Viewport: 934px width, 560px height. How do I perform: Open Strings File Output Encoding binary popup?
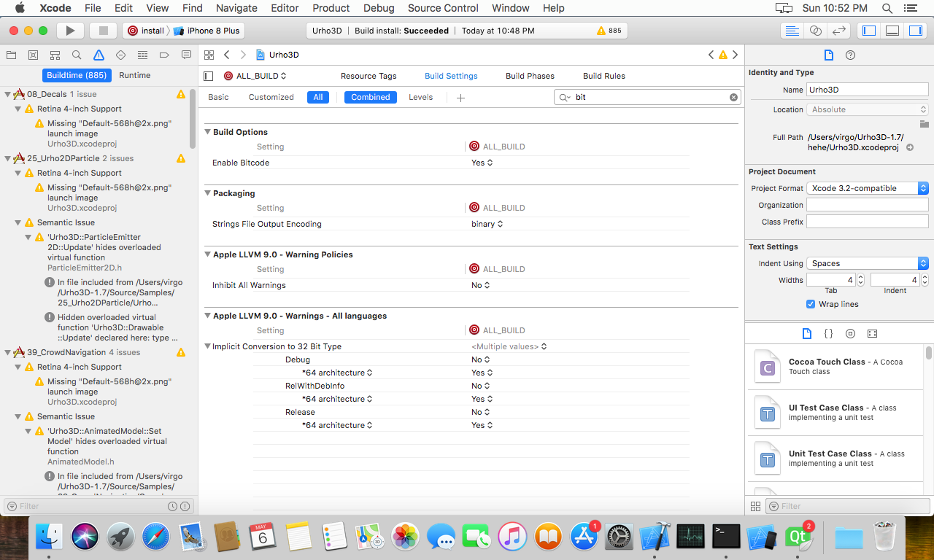pos(487,224)
